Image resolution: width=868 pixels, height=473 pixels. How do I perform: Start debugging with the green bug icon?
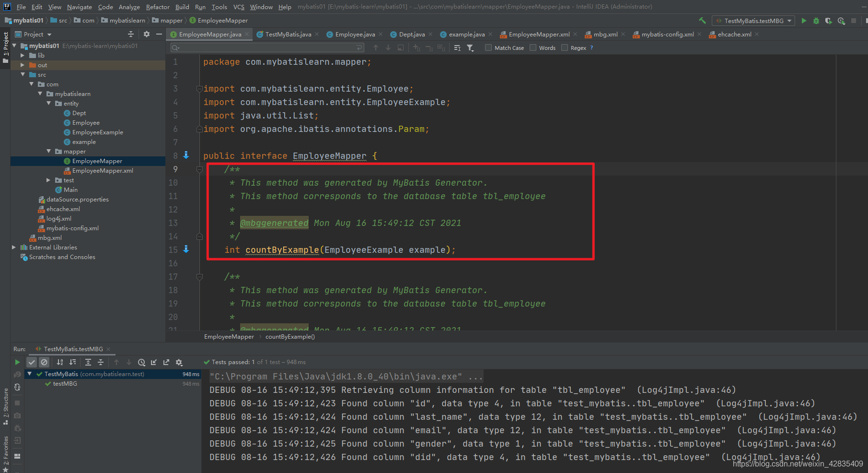click(816, 21)
